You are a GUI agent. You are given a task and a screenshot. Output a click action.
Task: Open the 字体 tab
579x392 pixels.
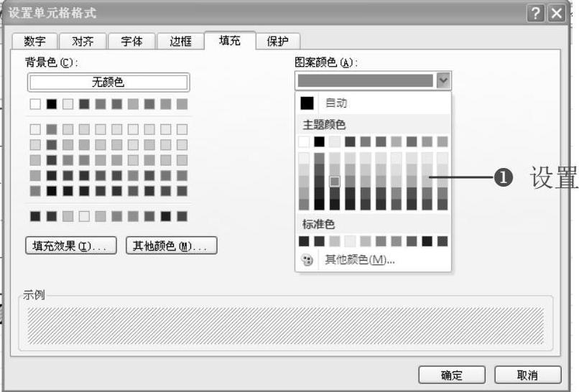click(131, 41)
